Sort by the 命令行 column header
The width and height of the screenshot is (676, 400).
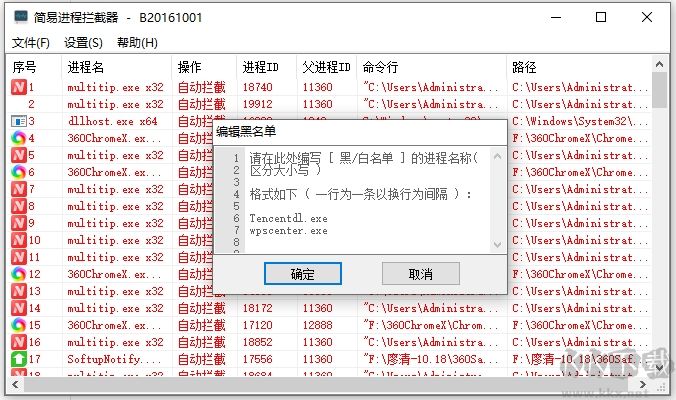pyautogui.click(x=432, y=67)
